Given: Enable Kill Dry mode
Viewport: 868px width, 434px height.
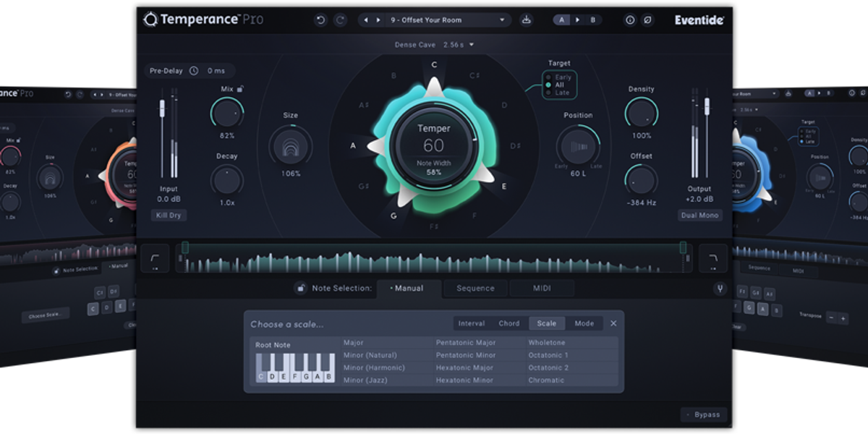Looking at the screenshot, I should click(169, 215).
